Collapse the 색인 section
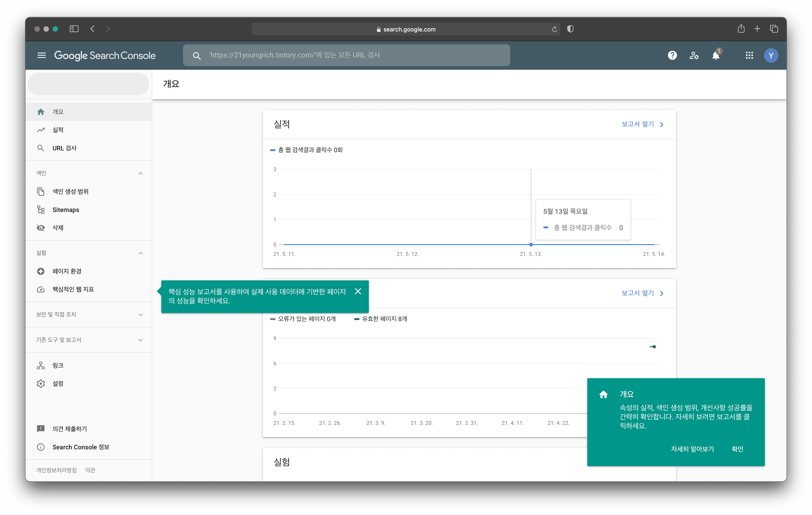Viewport: 812px width, 515px height. [x=140, y=173]
